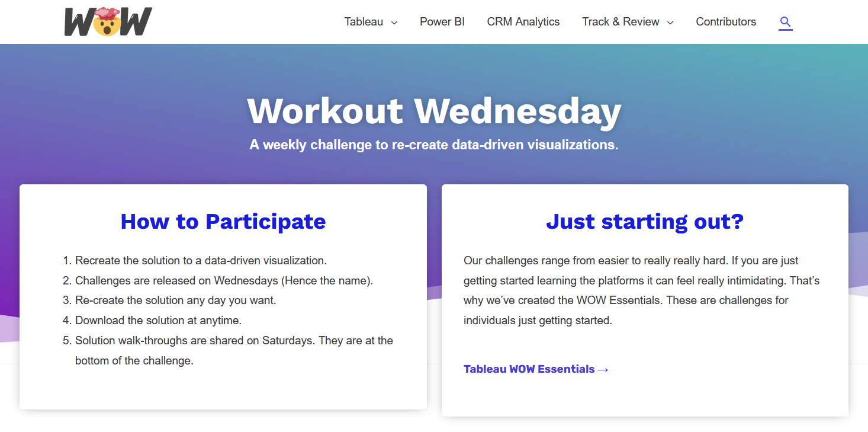Open the Tableau nav menu label
This screenshot has width=868, height=432.
pos(364,22)
